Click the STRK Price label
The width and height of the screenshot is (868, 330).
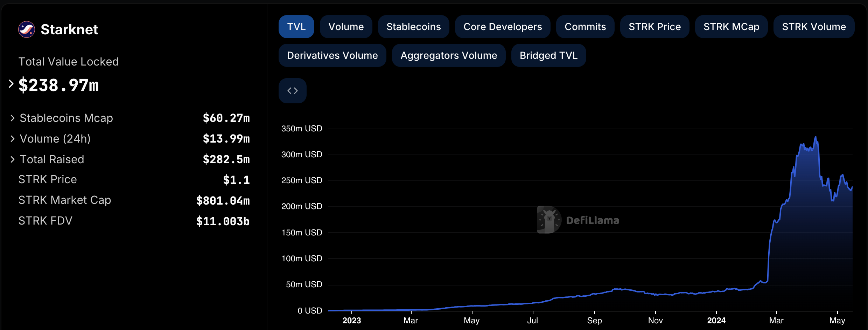(x=48, y=179)
